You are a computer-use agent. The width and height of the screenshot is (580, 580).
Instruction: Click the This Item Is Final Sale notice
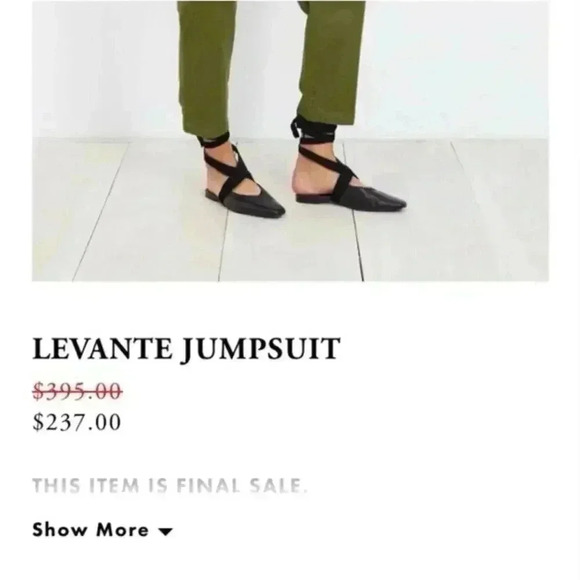pyautogui.click(x=170, y=485)
